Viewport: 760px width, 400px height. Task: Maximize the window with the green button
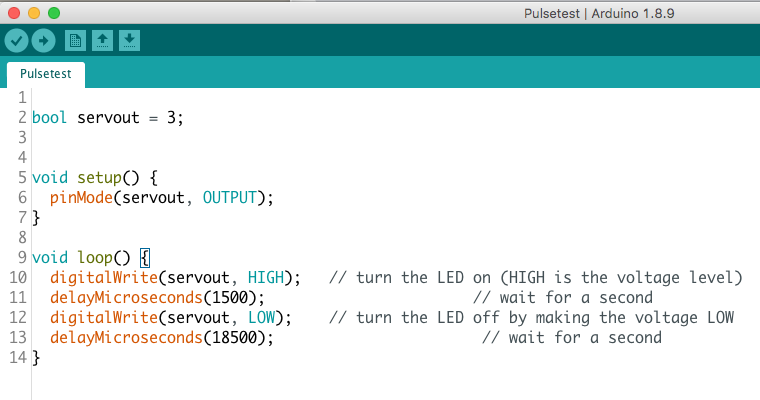click(54, 13)
